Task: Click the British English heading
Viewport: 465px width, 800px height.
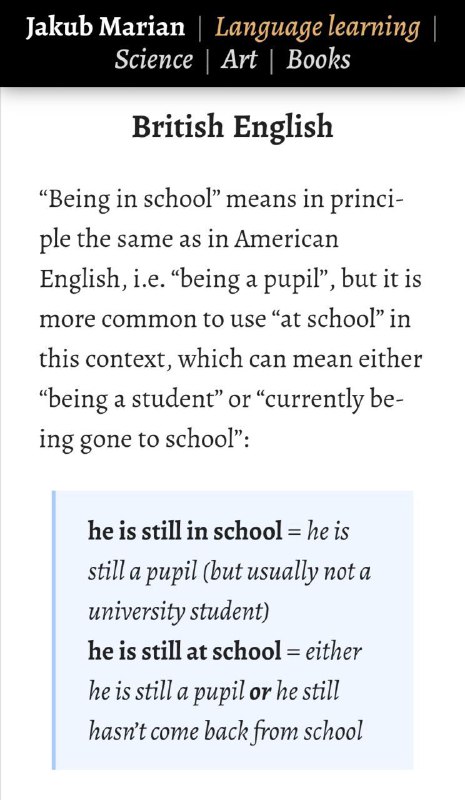Action: coord(232,127)
